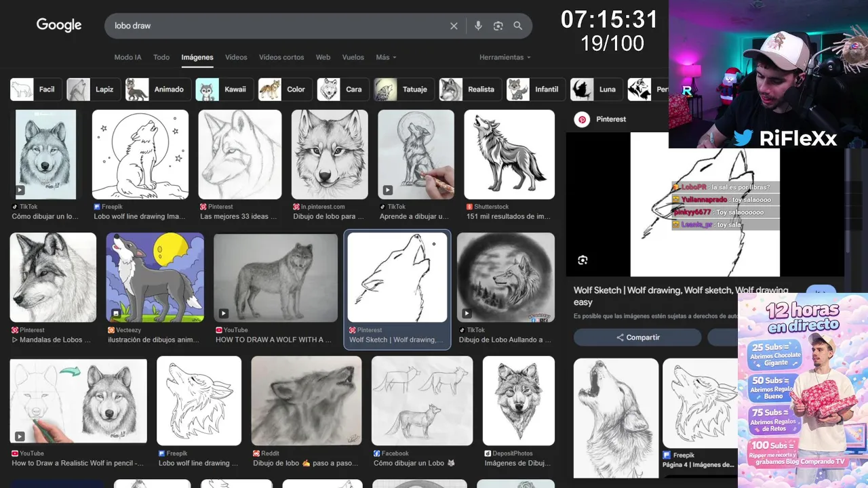The height and width of the screenshot is (488, 868).
Task: Open the Modo IA tab
Action: 127,58
